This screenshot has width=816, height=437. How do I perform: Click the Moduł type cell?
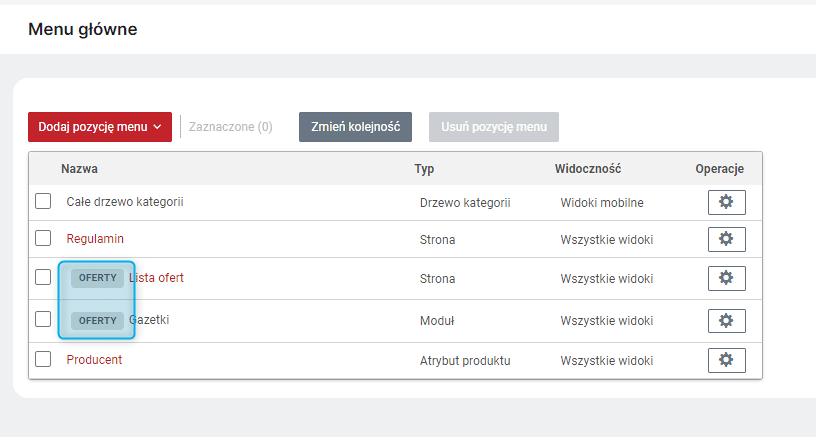pos(437,321)
